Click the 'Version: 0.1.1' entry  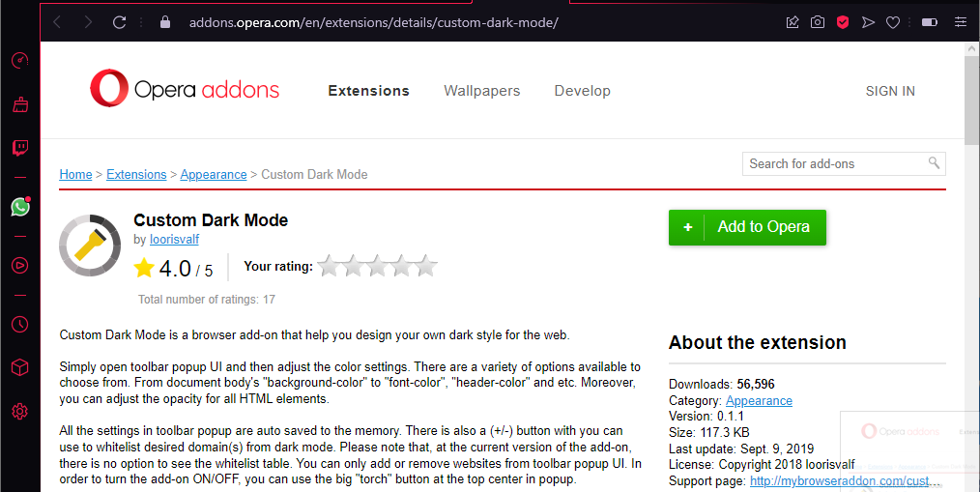coord(706,417)
